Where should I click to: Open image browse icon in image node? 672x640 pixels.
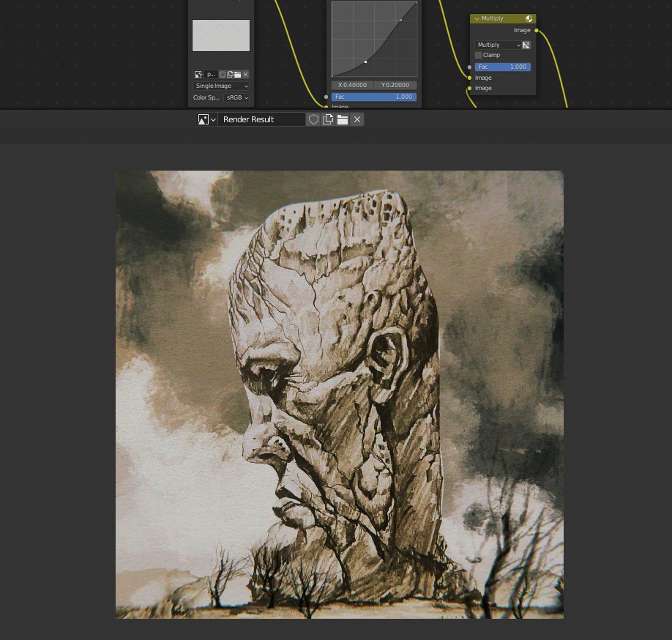(198, 75)
